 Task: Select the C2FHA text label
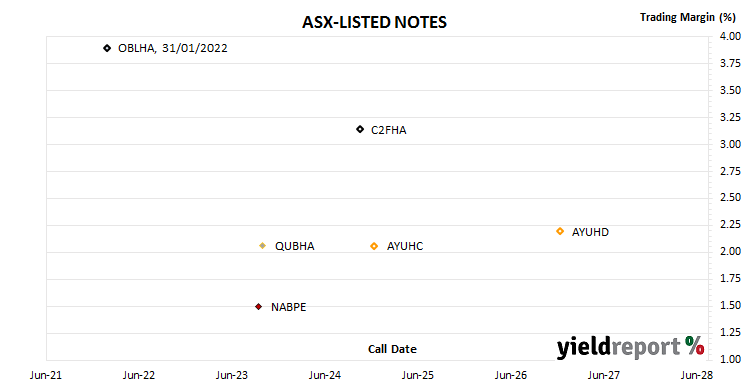pyautogui.click(x=389, y=130)
